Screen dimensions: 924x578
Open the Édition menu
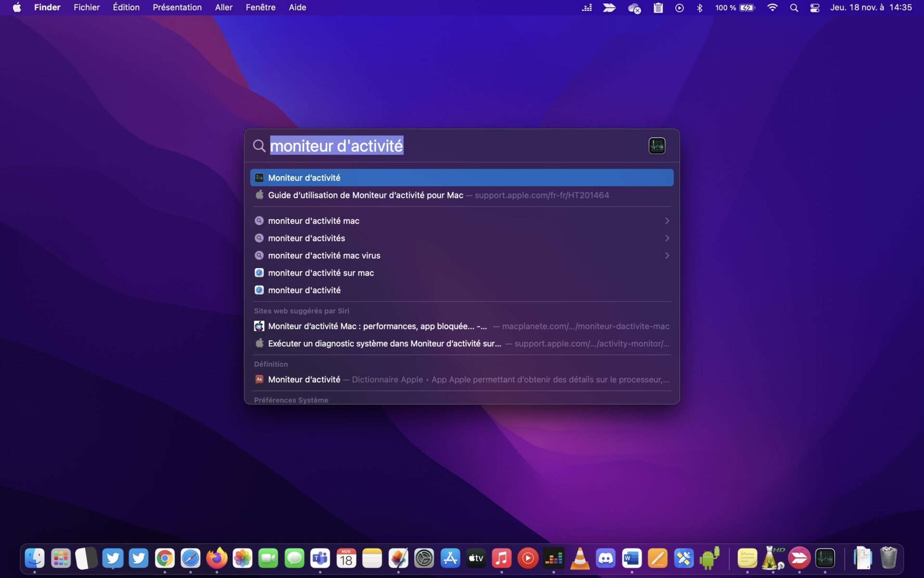click(x=126, y=8)
